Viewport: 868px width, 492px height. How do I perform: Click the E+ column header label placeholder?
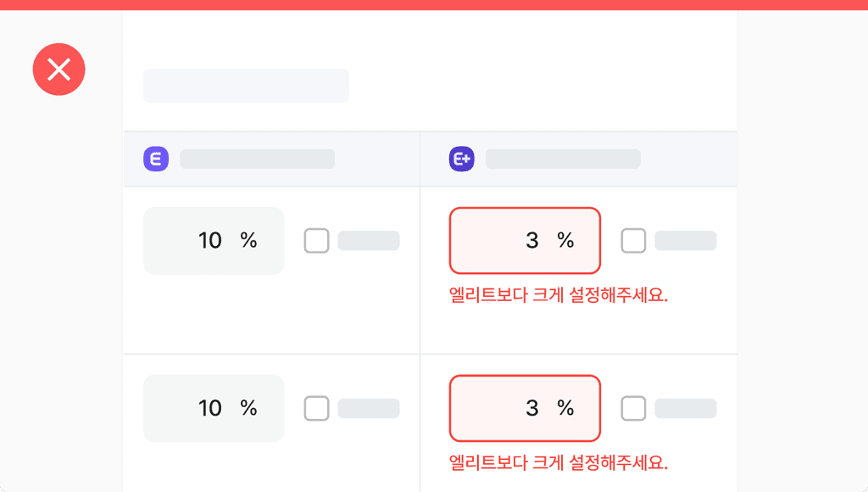563,159
